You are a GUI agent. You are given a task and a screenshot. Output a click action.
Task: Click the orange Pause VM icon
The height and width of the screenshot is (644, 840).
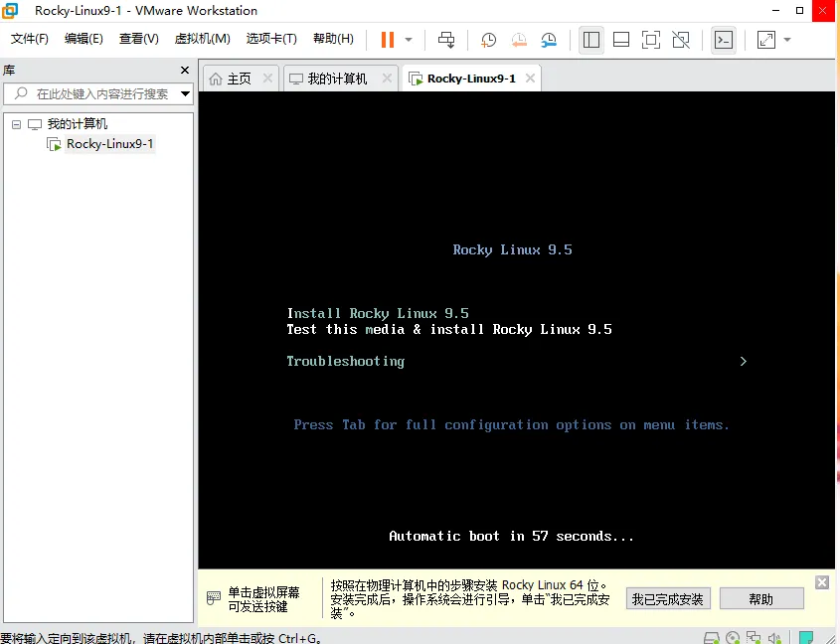click(388, 40)
